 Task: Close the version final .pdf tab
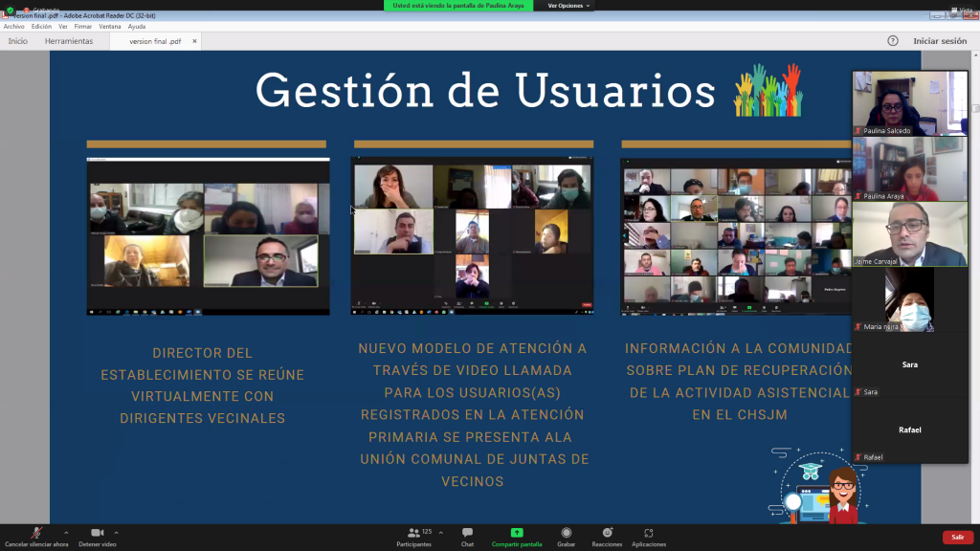[x=193, y=41]
